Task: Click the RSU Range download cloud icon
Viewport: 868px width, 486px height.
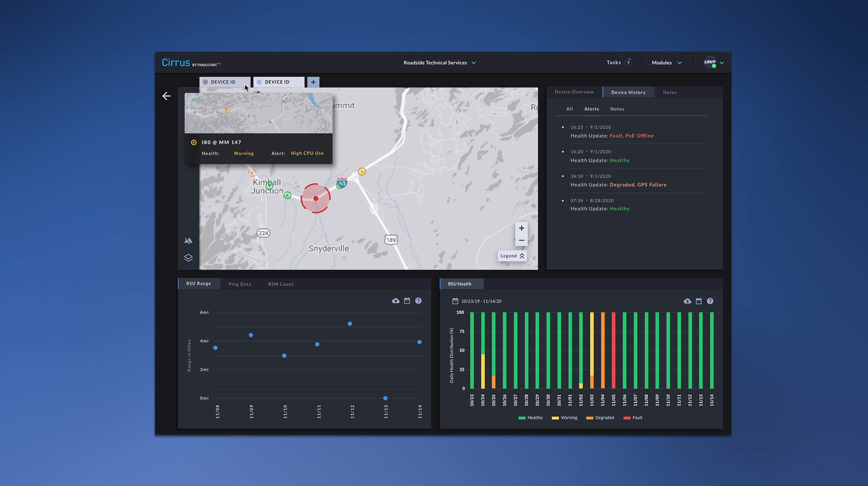Action: (x=396, y=301)
